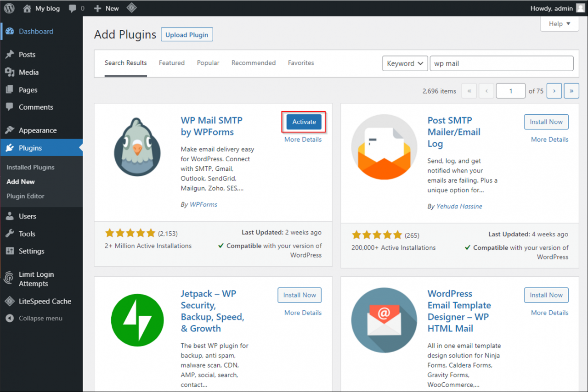Image resolution: width=588 pixels, height=392 pixels.
Task: Open More Details for Post SMTP Mailer
Action: point(549,140)
